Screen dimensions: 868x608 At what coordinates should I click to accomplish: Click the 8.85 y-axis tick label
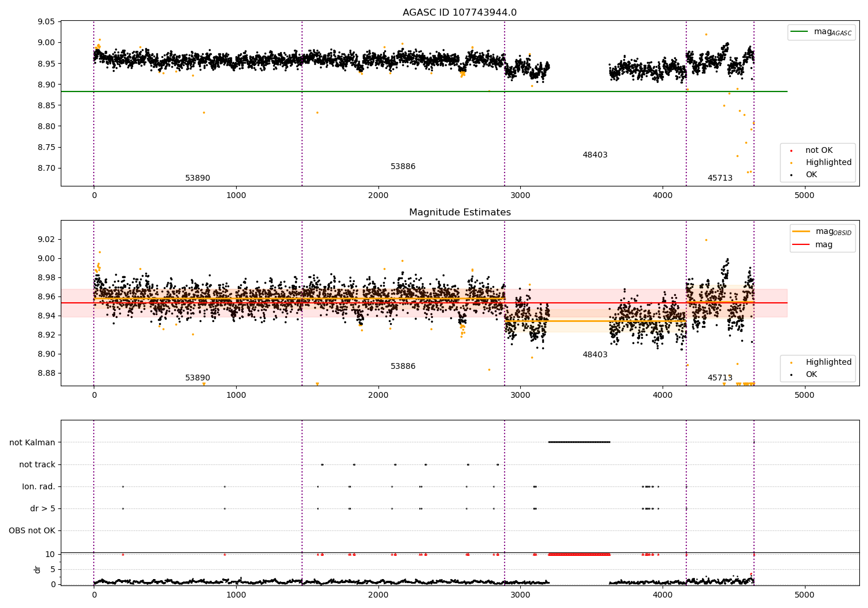[46, 105]
